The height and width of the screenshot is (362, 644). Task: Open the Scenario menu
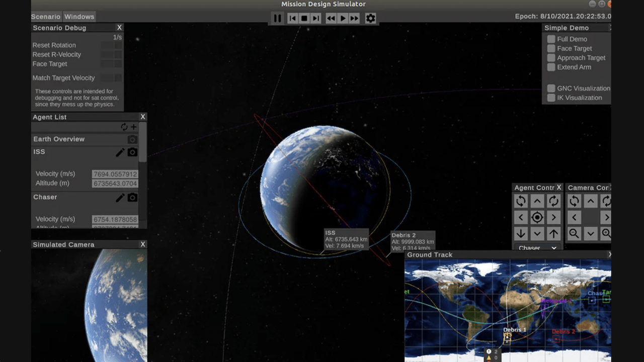(45, 16)
